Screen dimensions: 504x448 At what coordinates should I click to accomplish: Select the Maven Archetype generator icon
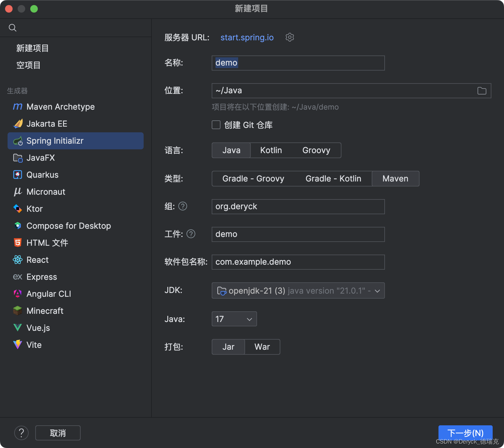[18, 107]
